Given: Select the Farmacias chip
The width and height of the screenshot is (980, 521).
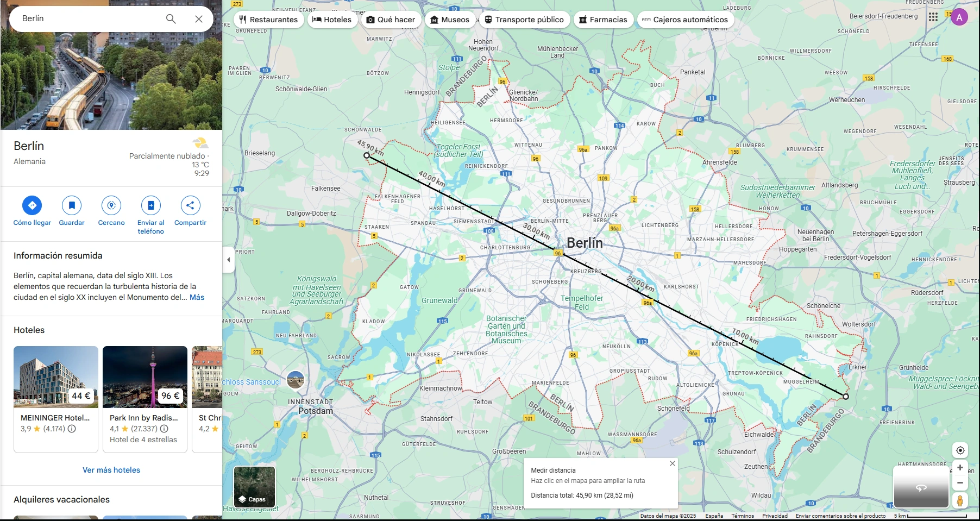Looking at the screenshot, I should tap(603, 20).
